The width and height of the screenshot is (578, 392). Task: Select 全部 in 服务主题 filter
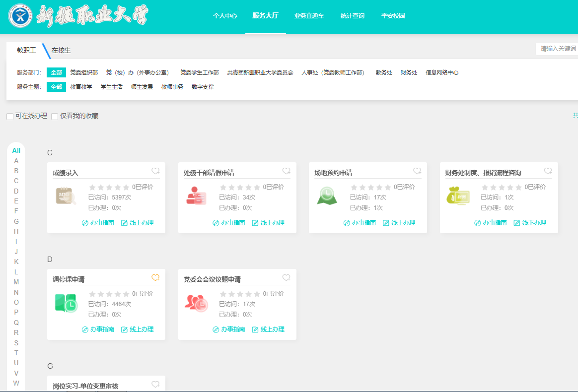tap(57, 87)
